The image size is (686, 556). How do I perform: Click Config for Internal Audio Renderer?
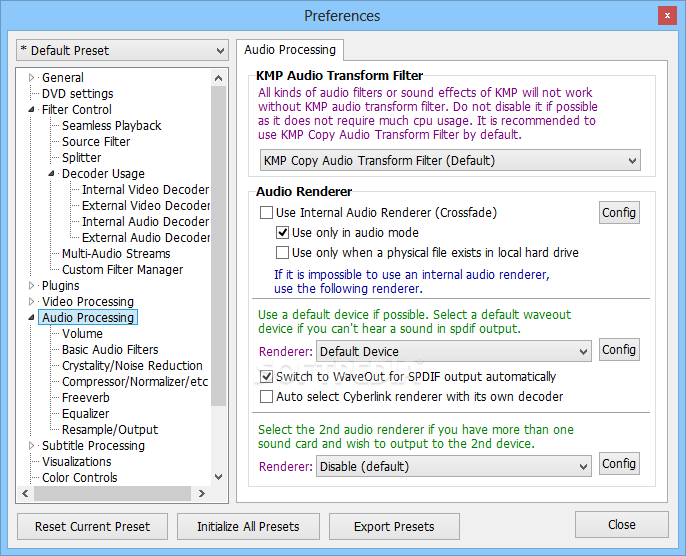click(619, 213)
